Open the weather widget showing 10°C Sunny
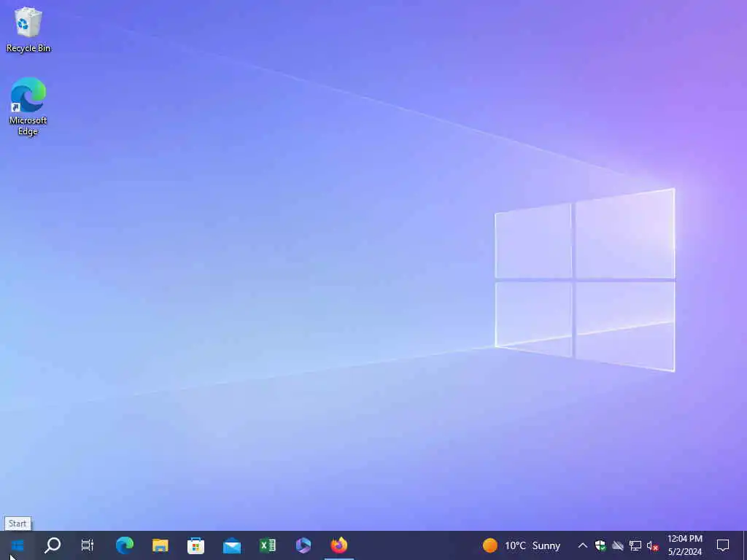 point(521,545)
